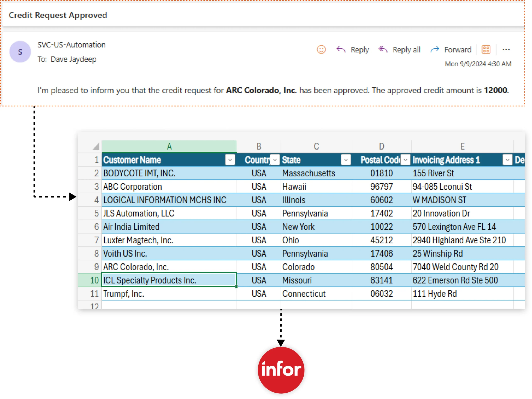The height and width of the screenshot is (399, 532).
Task: Click the Ohio state cell
Action: (x=316, y=240)
